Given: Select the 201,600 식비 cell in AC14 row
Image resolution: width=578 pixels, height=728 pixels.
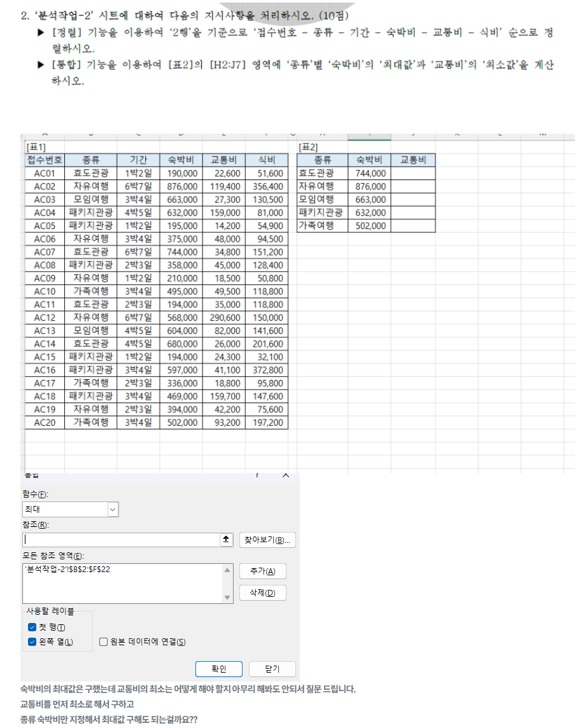Looking at the screenshot, I should pos(267,344).
